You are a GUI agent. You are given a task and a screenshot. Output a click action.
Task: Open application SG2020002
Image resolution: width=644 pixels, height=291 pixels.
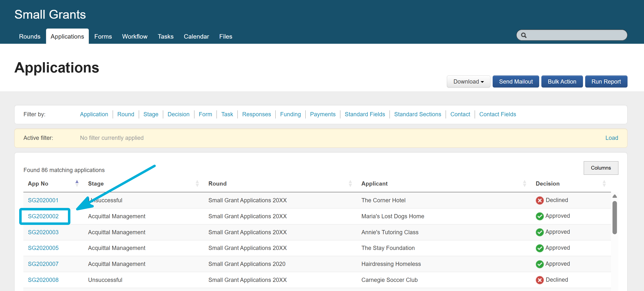pos(43,216)
